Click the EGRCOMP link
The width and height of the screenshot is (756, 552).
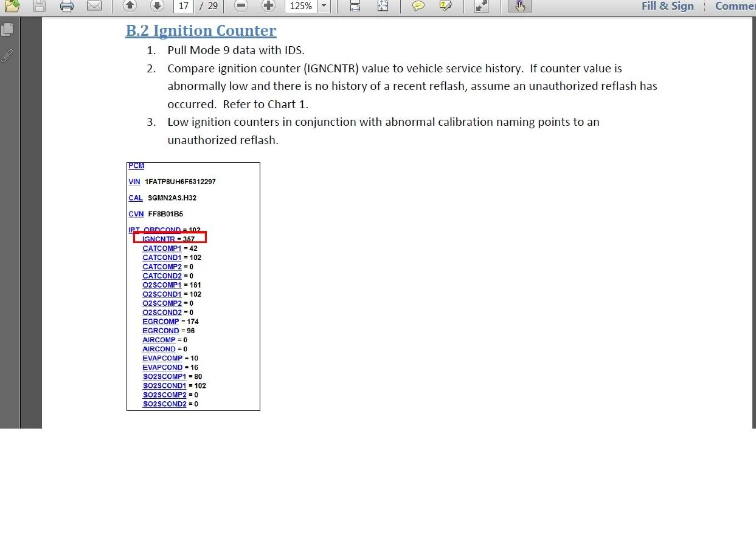click(x=161, y=322)
